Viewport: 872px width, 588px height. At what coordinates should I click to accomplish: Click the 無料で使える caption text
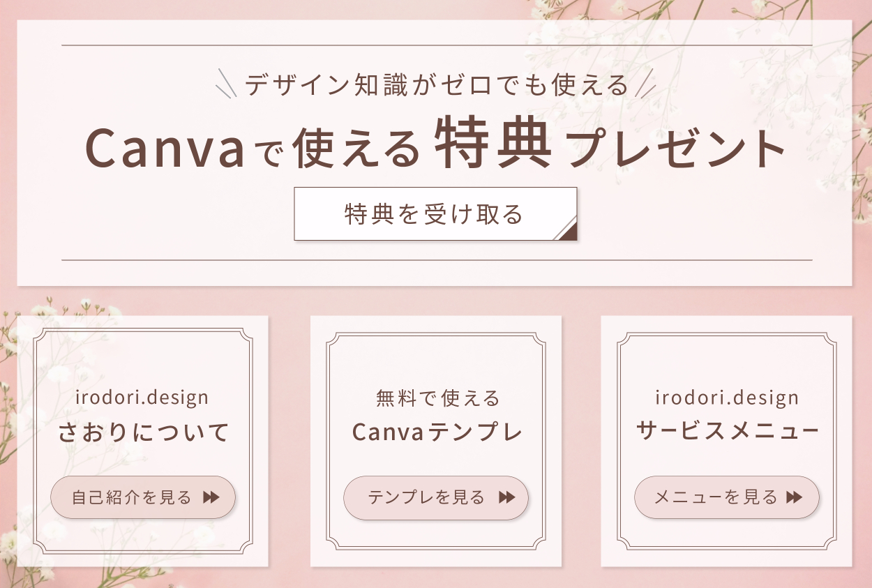point(438,398)
